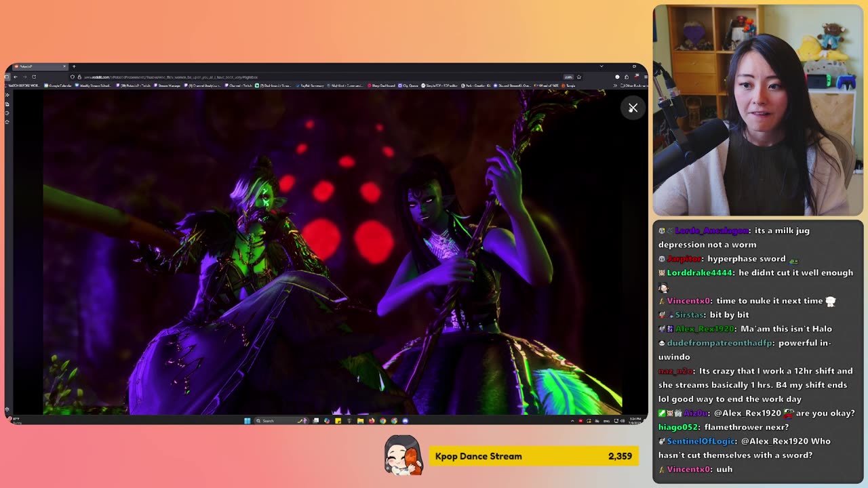Click the shield tracking protection icon
The image size is (868, 488).
tap(73, 77)
